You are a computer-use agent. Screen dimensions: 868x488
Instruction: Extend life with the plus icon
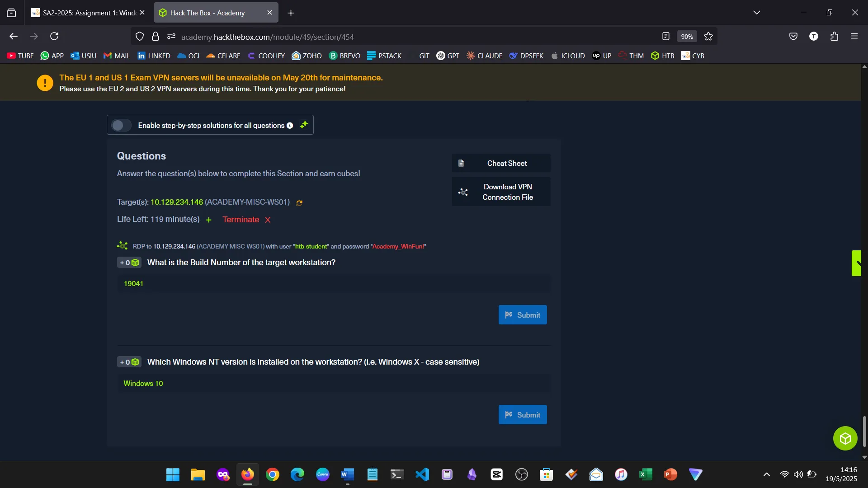[x=209, y=220]
